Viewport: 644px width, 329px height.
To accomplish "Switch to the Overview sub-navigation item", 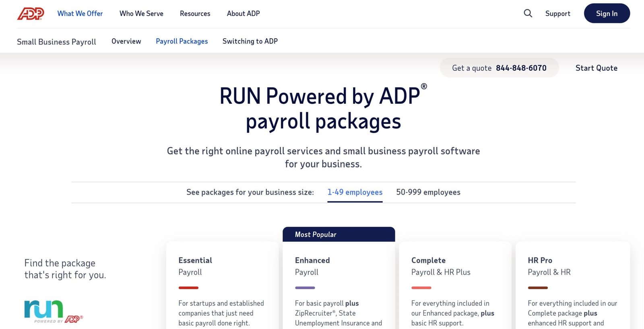I will pyautogui.click(x=126, y=41).
